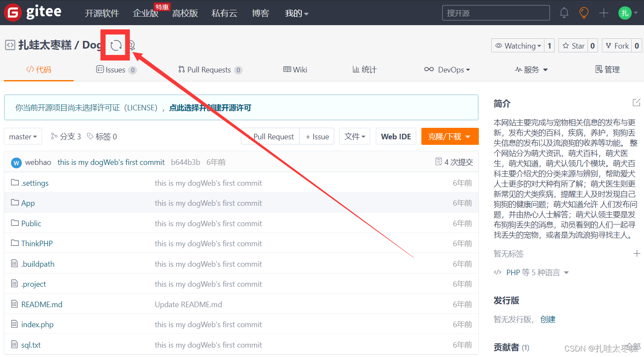Click your avatar icon in the top right
The width and height of the screenshot is (644, 357).
coord(624,13)
